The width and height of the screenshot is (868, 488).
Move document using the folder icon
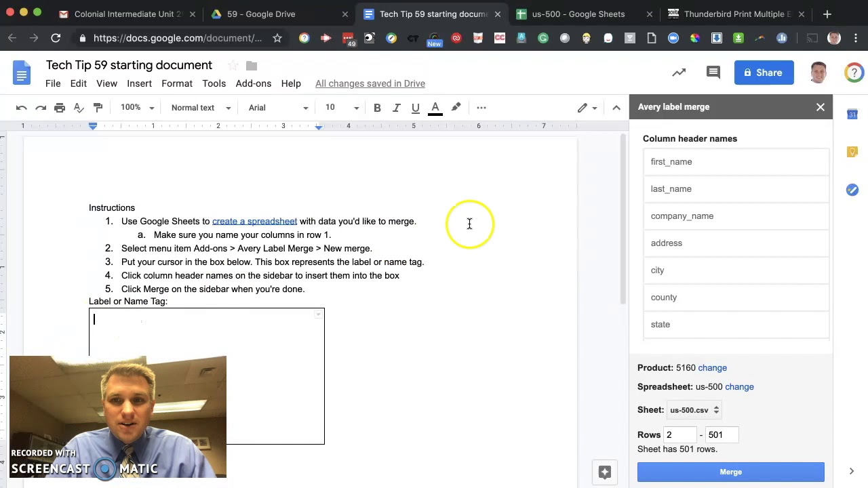pyautogui.click(x=252, y=66)
